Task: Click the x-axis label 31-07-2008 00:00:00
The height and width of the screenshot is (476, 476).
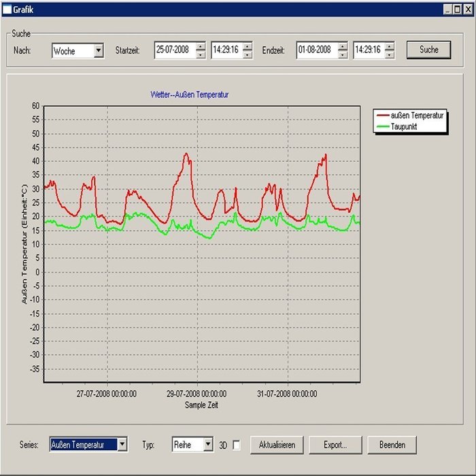Action: [x=287, y=394]
